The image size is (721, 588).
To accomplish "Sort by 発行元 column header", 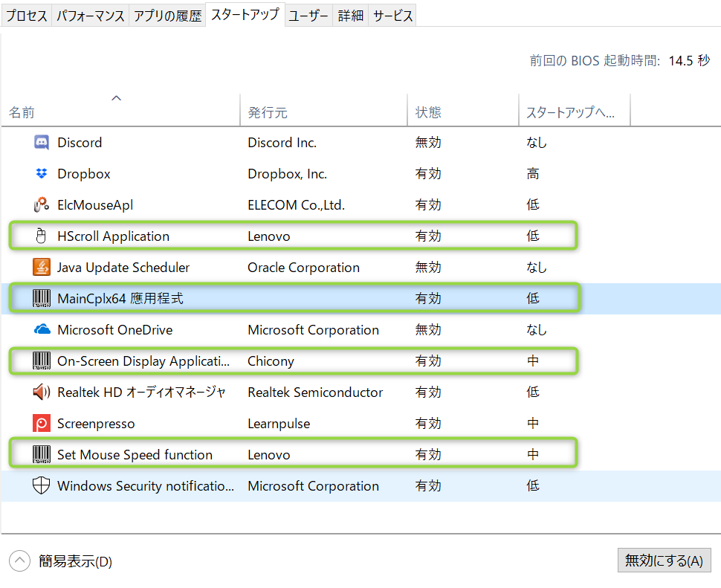I will pyautogui.click(x=268, y=113).
